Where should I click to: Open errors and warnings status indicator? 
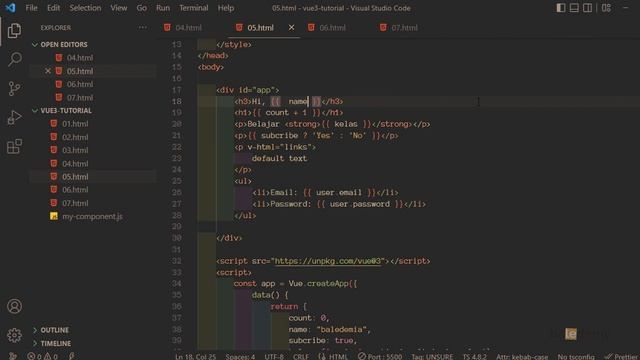click(x=42, y=356)
